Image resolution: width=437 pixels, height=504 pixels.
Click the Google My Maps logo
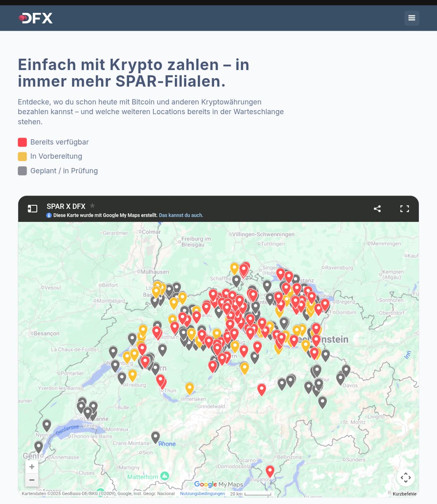pos(218,484)
